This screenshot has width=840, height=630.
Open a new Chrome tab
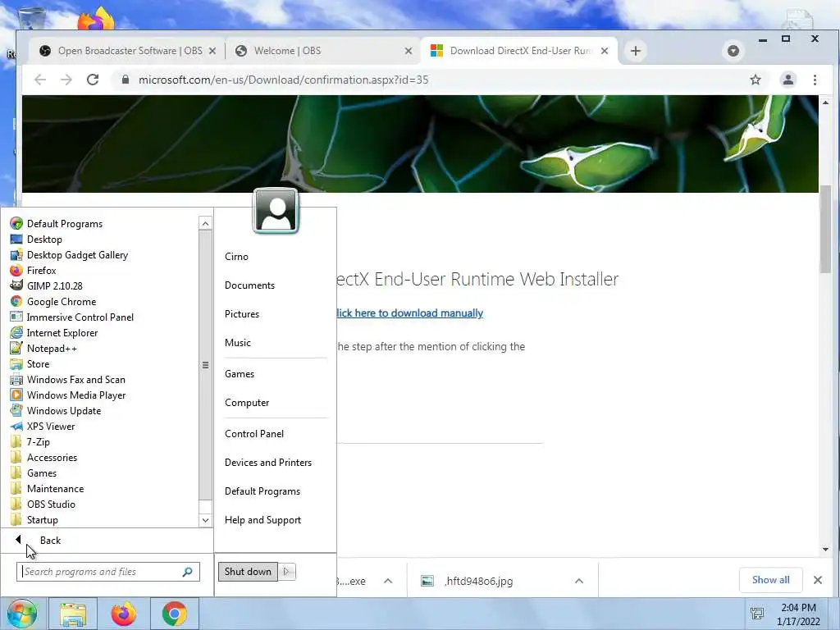(x=636, y=51)
